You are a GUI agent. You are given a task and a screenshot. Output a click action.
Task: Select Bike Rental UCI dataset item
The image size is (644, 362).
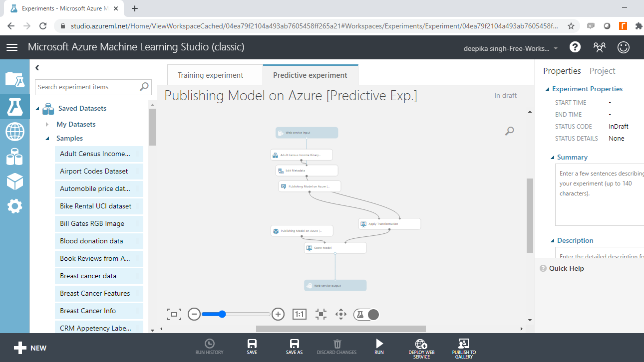(x=99, y=206)
